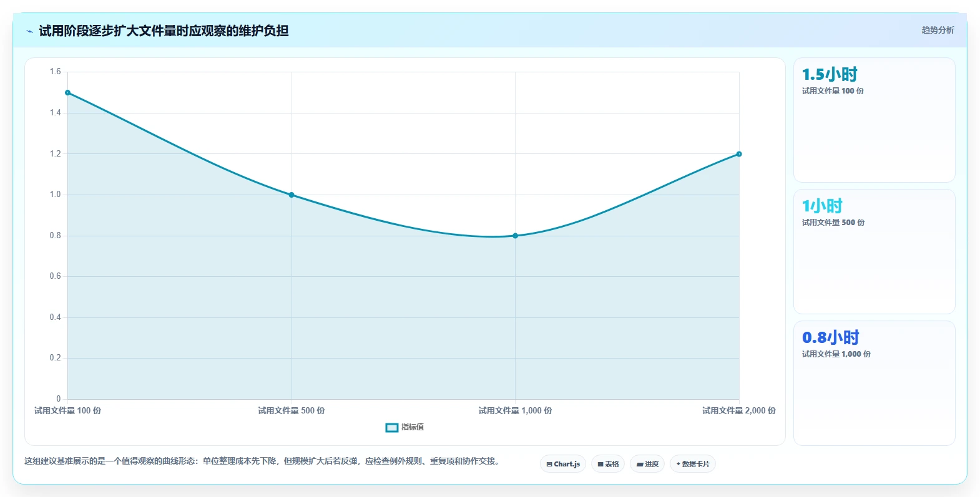980x497 pixels.
Task: Select the 进度 chip
Action: click(x=647, y=464)
